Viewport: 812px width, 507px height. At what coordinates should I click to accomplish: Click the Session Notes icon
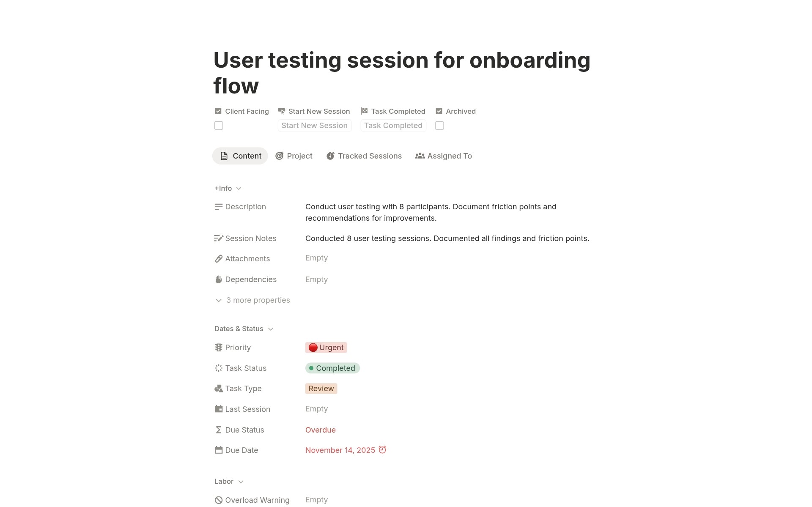point(218,238)
